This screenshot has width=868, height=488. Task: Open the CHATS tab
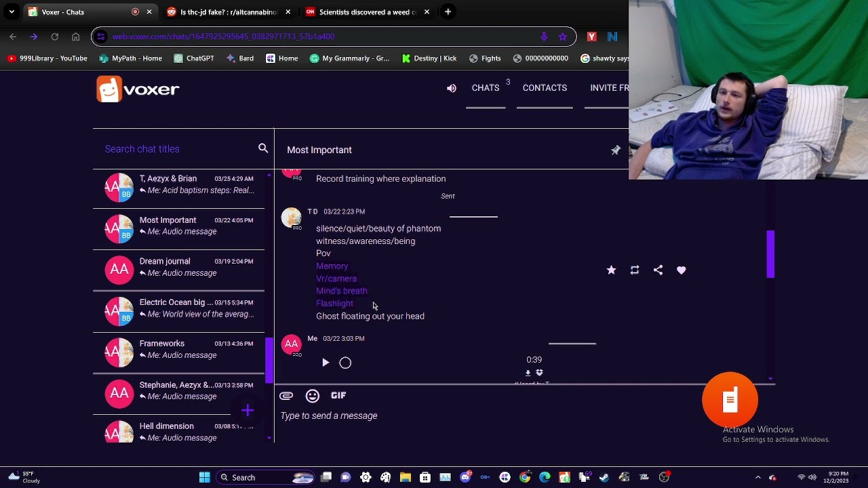[x=486, y=88]
